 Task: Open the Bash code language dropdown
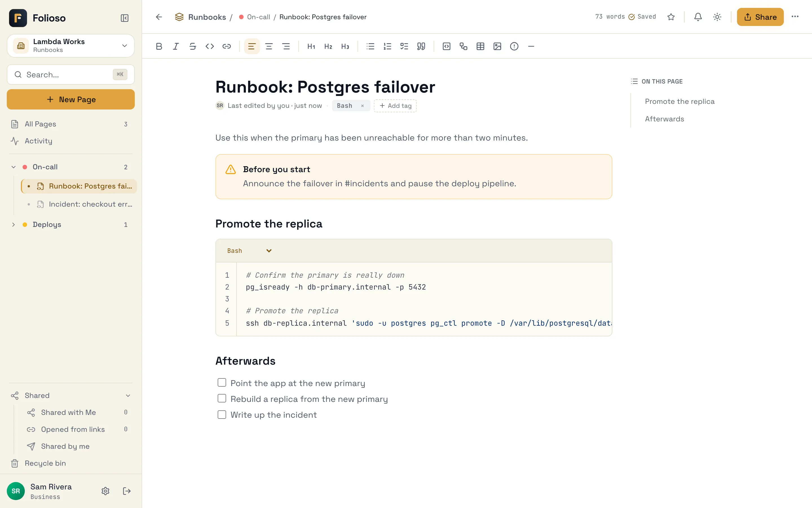point(249,251)
